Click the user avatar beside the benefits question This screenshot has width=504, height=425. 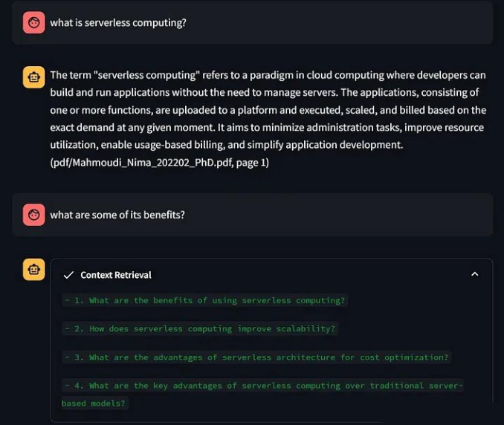pyautogui.click(x=33, y=215)
